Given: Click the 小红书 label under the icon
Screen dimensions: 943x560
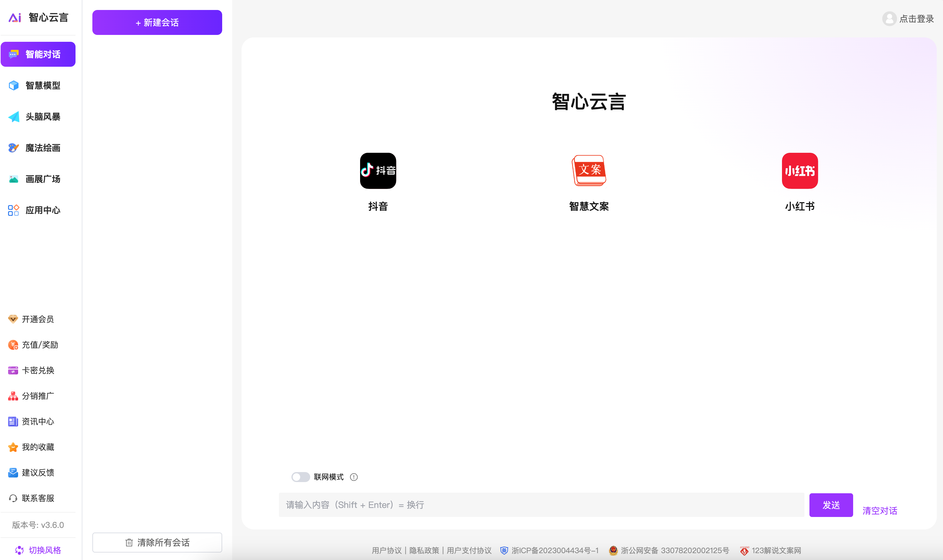Looking at the screenshot, I should (x=799, y=206).
